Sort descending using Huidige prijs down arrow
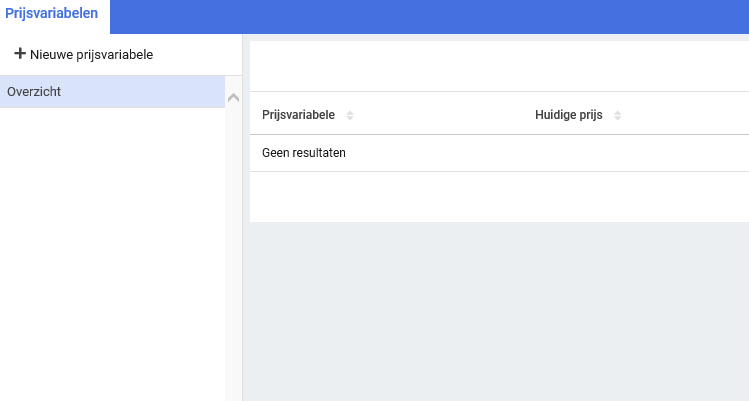The image size is (749, 401). pyautogui.click(x=618, y=119)
